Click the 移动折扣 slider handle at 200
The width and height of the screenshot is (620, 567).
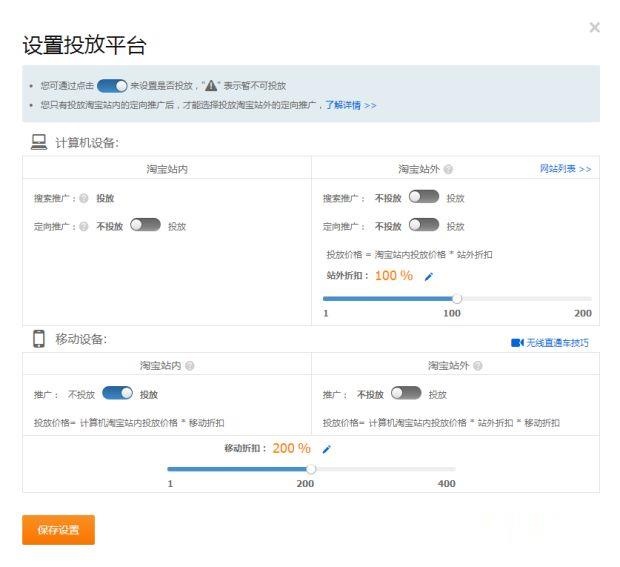311,469
